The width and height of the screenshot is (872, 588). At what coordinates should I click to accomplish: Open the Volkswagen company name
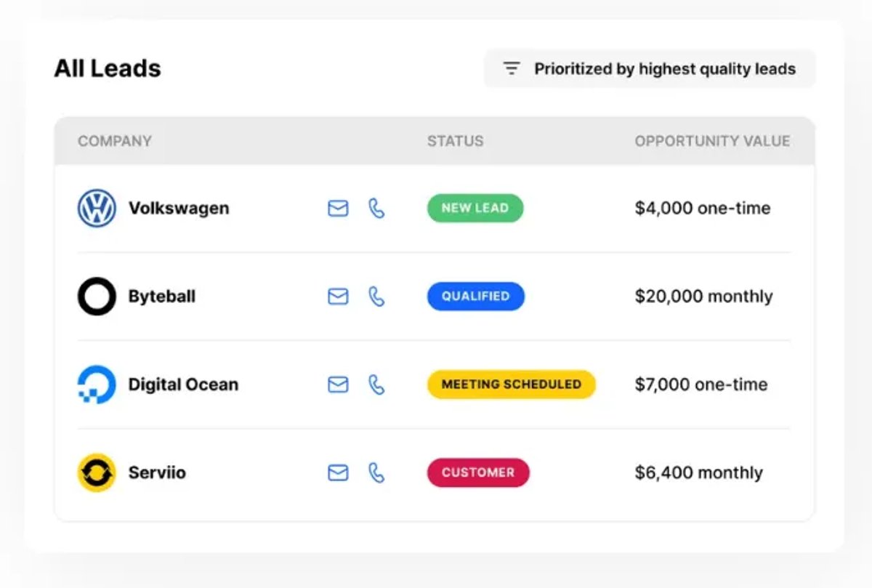click(179, 209)
